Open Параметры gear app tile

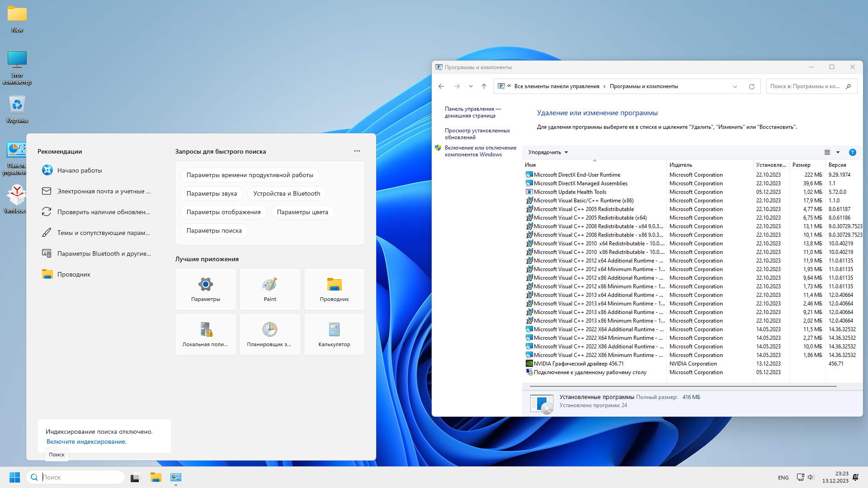coord(206,289)
